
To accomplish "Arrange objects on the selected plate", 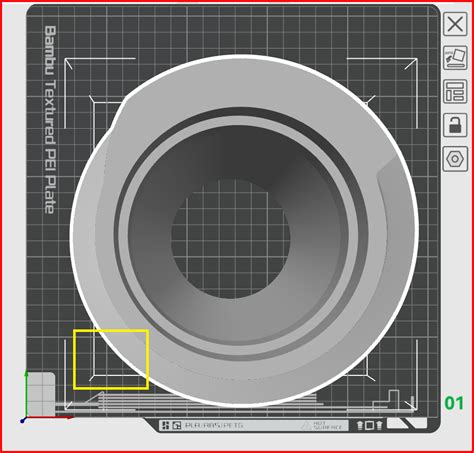I will (x=455, y=91).
